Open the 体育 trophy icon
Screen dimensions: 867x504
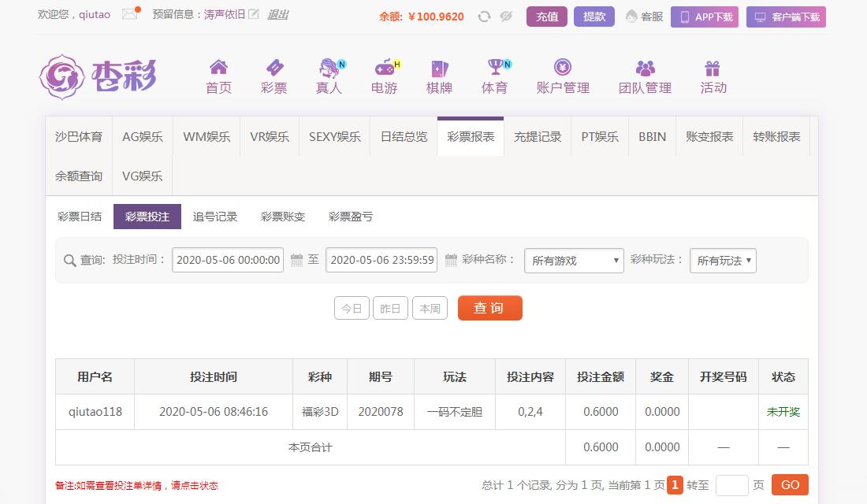[494, 68]
